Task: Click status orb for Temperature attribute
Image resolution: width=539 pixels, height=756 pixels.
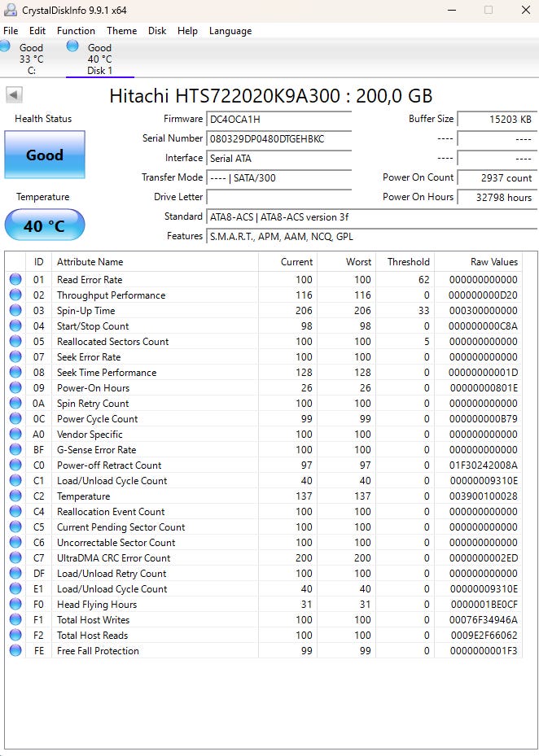Action: tap(15, 496)
